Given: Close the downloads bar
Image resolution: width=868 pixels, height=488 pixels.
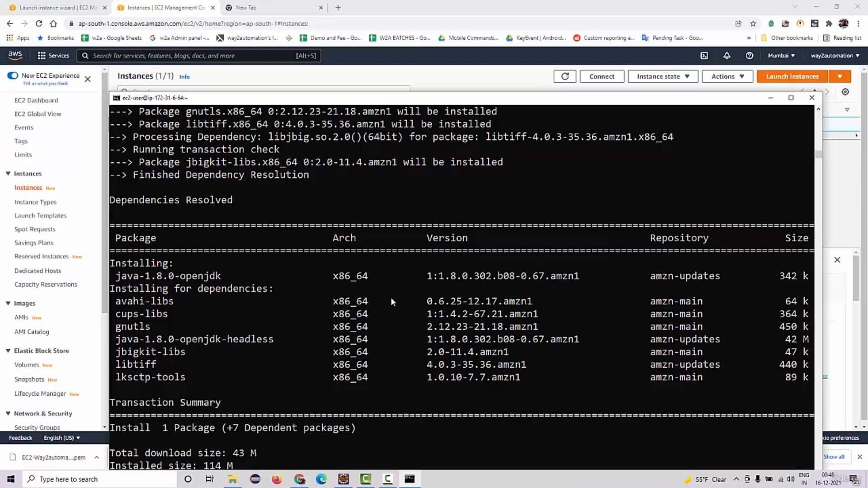Looking at the screenshot, I should 859,457.
